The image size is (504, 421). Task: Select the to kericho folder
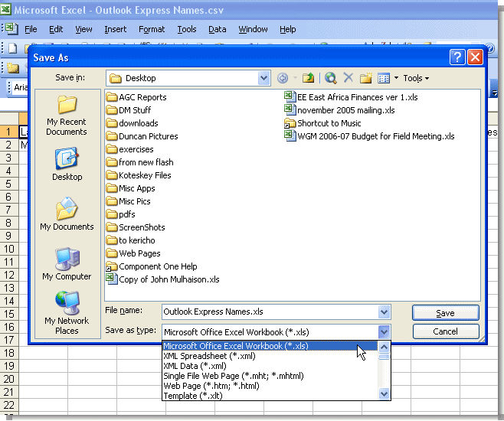(x=130, y=240)
